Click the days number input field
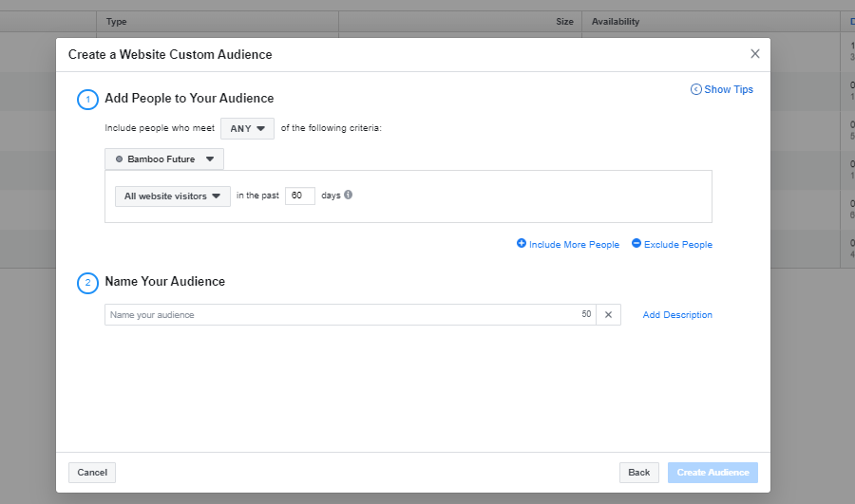 click(x=300, y=196)
